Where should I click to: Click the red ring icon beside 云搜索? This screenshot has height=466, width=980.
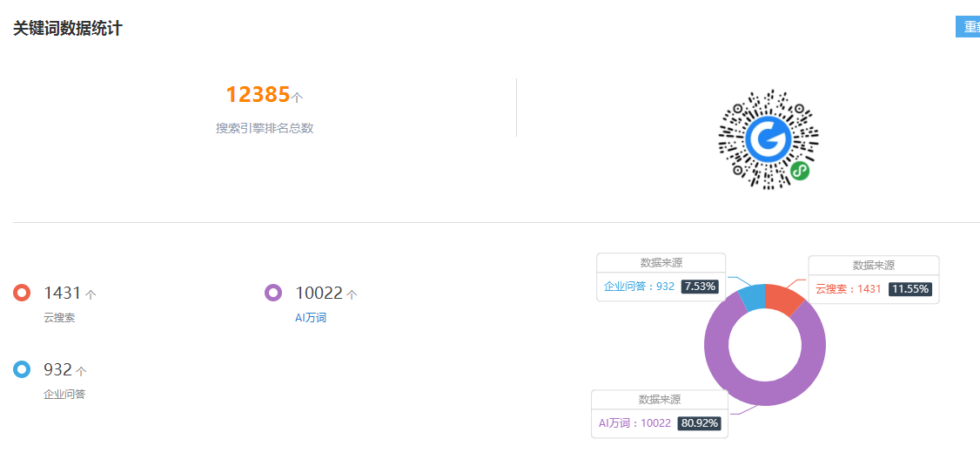click(22, 293)
